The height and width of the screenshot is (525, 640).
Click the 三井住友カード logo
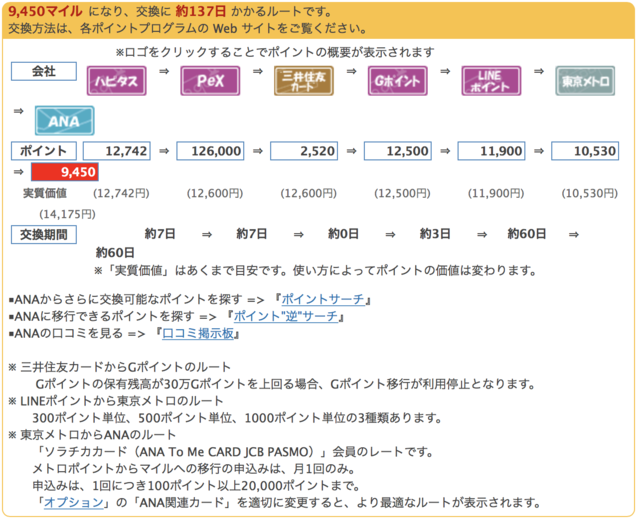(x=304, y=81)
